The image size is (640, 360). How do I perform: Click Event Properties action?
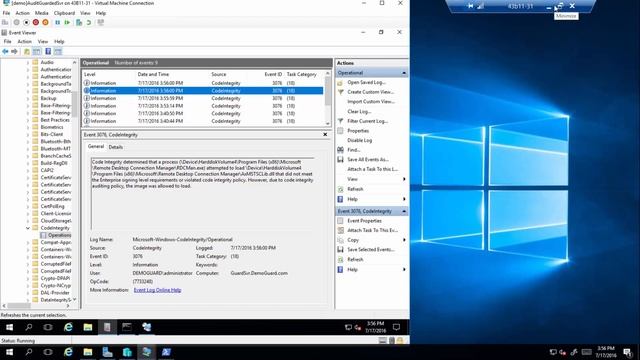364,221
